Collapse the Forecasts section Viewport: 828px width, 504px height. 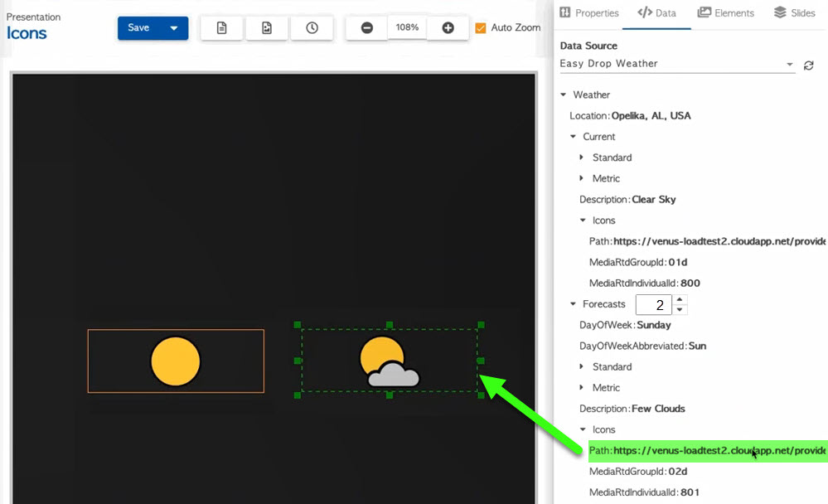pyautogui.click(x=573, y=304)
